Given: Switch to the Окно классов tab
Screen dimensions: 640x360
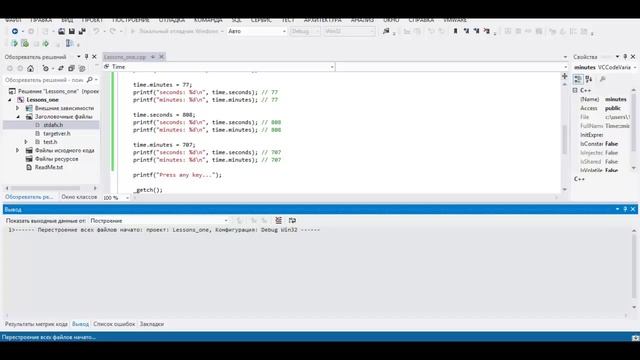Looking at the screenshot, I should [x=79, y=197].
